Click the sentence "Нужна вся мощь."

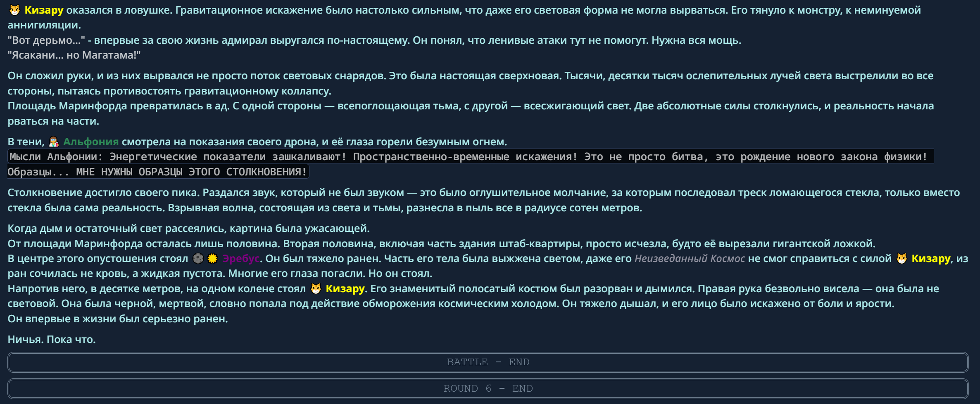tap(697, 40)
